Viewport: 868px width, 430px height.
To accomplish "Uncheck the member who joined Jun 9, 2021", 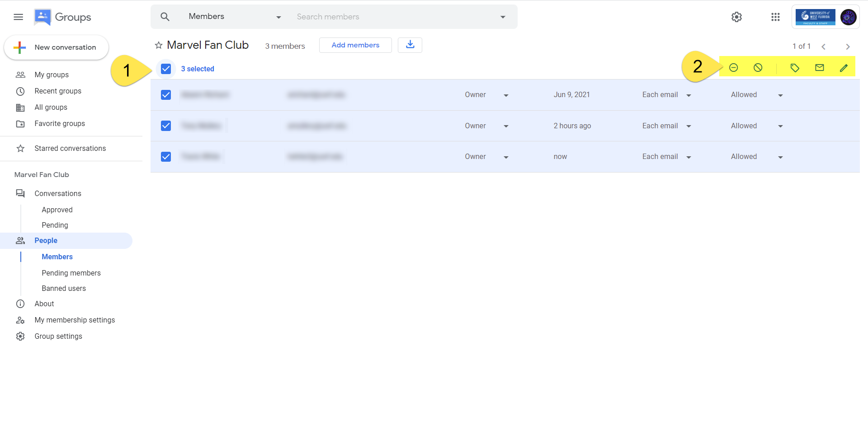I will (166, 95).
